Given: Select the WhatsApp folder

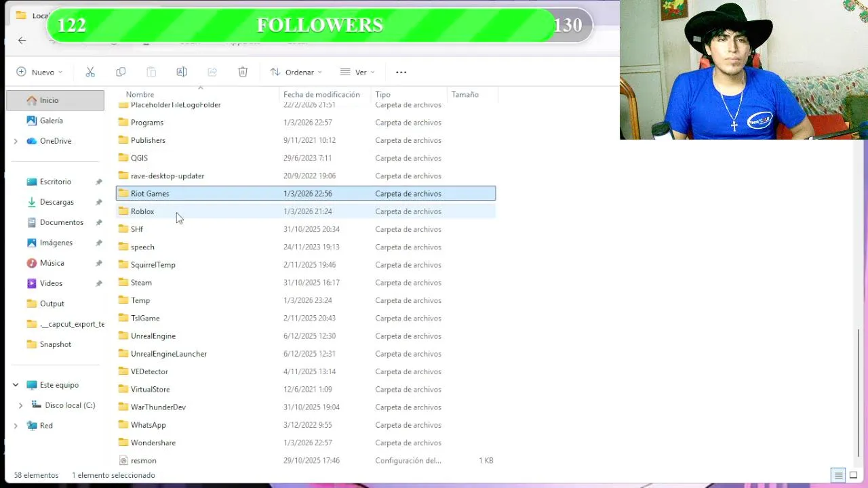Looking at the screenshot, I should click(x=306, y=425).
